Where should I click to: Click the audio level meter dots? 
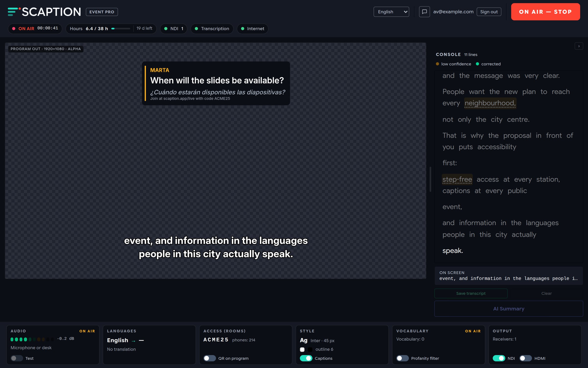[x=32, y=339]
